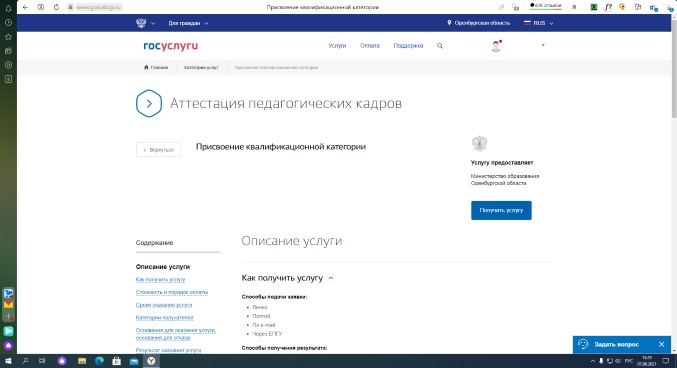Open 'Оплата' menu item
The width and height of the screenshot is (677, 368).
click(x=370, y=46)
